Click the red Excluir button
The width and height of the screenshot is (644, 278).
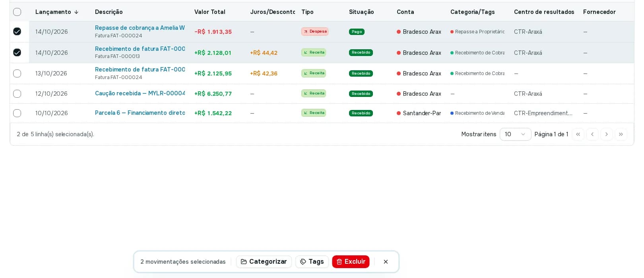[351, 262]
